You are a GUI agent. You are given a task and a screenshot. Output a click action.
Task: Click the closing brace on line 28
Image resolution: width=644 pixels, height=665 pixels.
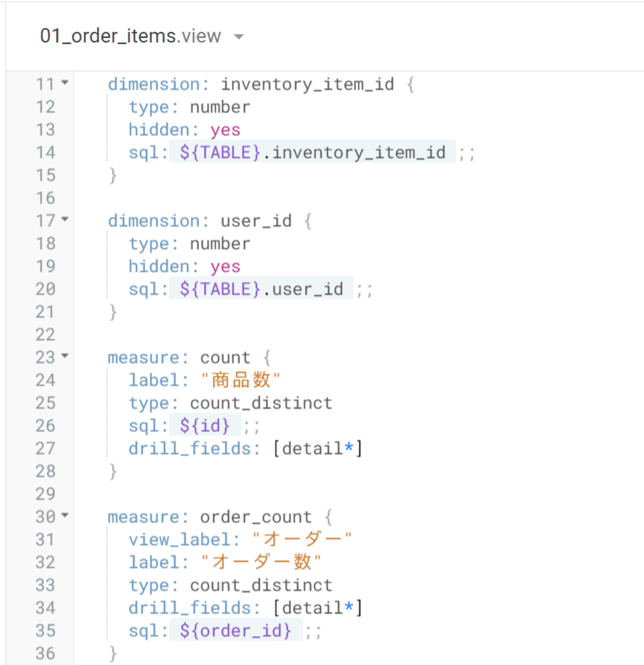[x=113, y=471]
